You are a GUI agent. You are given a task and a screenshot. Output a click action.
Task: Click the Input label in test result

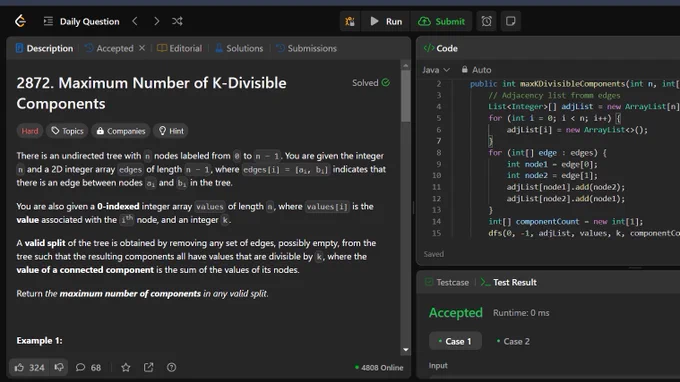point(438,366)
